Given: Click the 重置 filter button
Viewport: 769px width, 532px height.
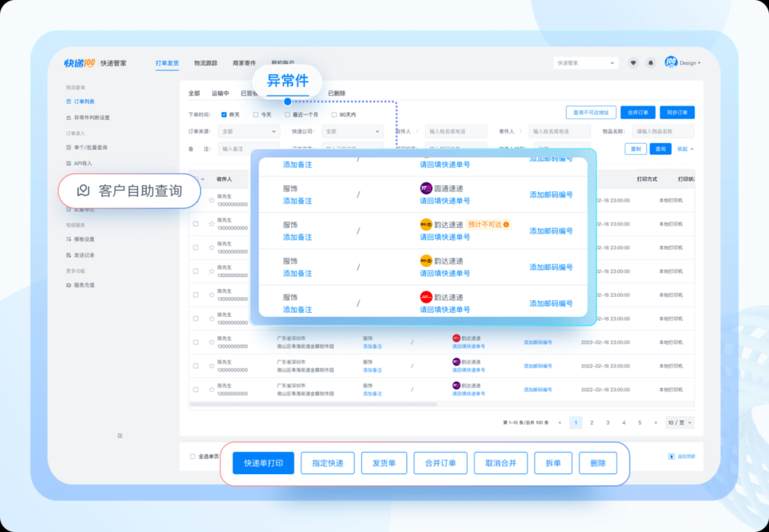Looking at the screenshot, I should tap(636, 149).
